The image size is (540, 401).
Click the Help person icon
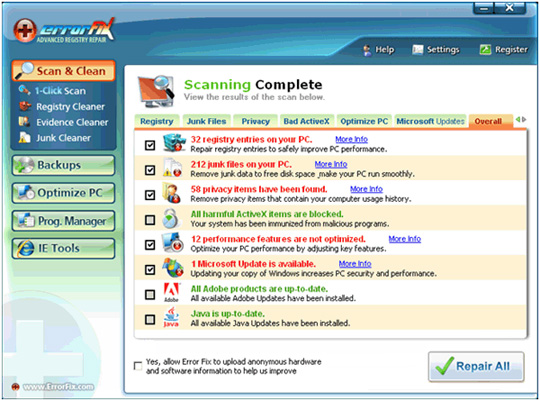click(367, 50)
